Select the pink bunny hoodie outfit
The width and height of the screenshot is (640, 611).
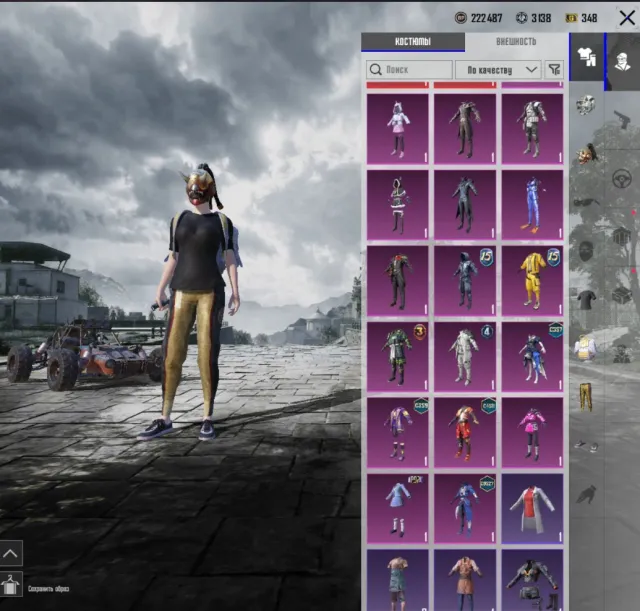point(398,129)
